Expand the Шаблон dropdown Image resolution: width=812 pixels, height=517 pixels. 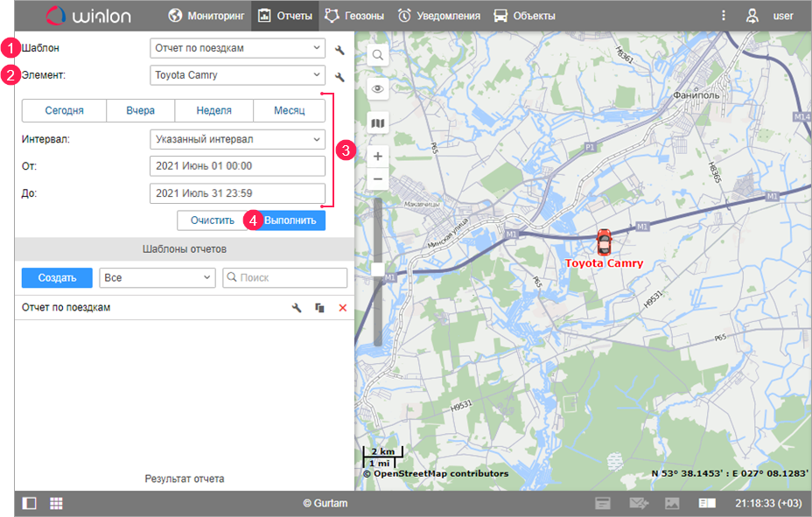(237, 48)
